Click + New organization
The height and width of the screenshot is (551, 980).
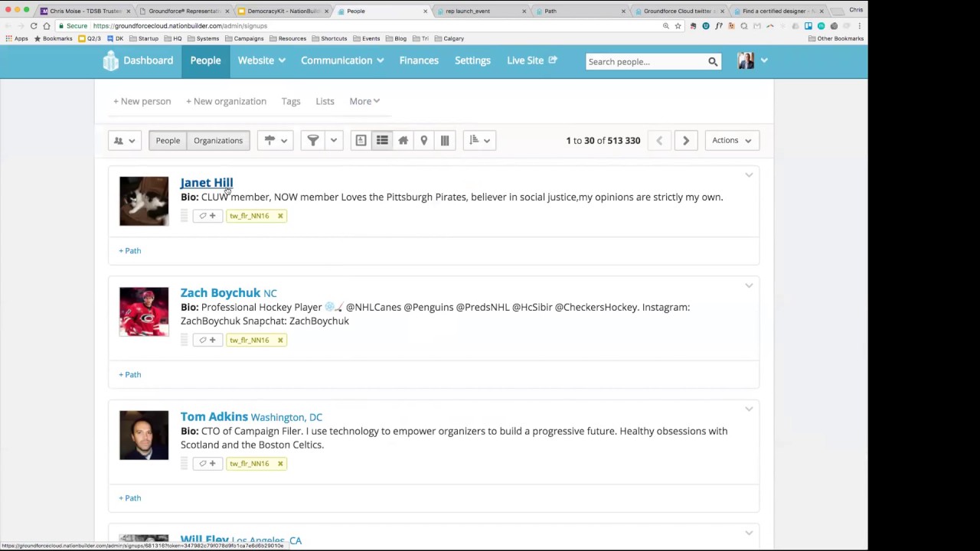(226, 101)
